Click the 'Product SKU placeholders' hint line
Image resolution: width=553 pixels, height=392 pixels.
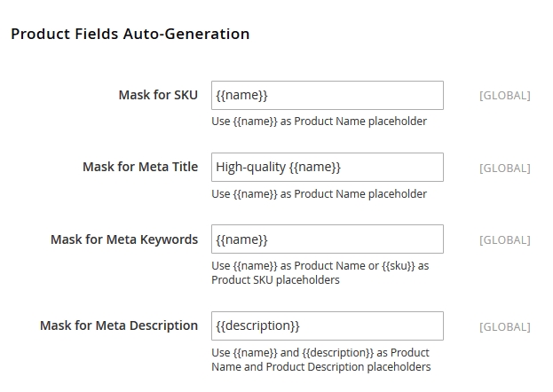pyautogui.click(x=275, y=279)
